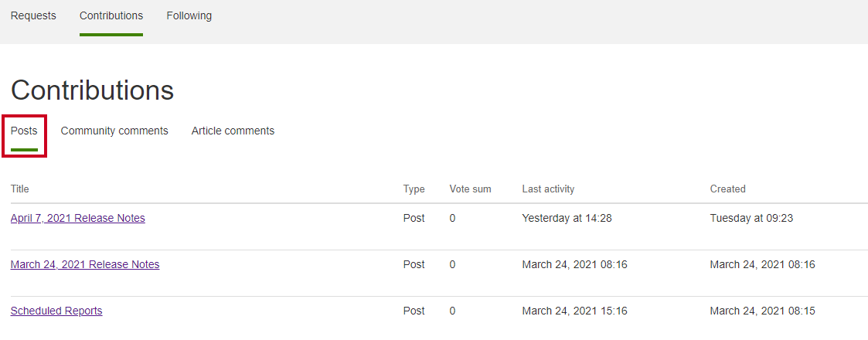Click the Vote sum column header
This screenshot has width=868, height=340.
click(470, 189)
